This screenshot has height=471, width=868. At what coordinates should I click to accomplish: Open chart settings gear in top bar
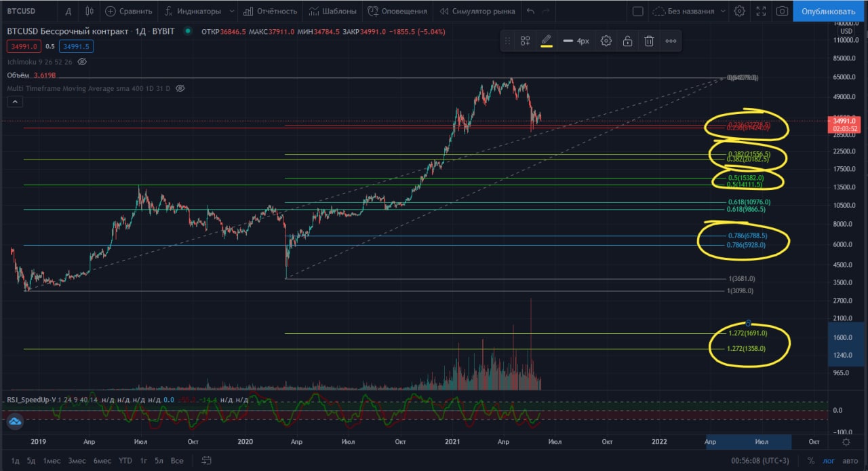739,11
